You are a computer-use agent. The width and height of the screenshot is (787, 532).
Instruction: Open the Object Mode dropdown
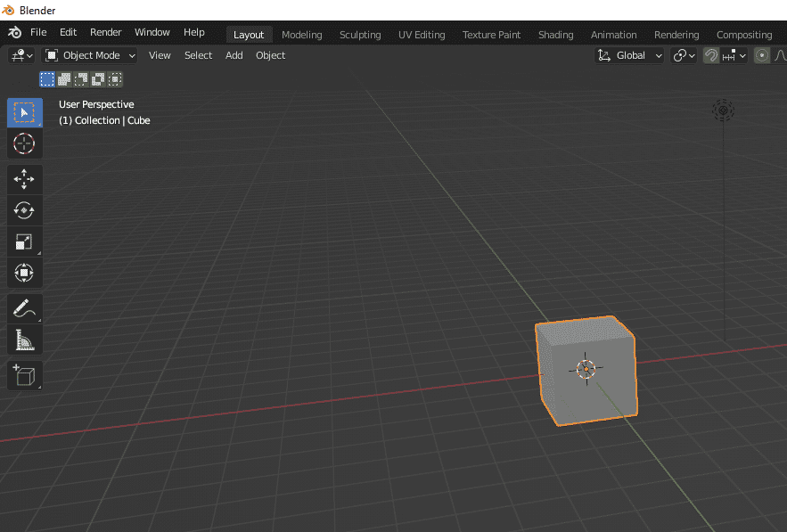point(90,55)
